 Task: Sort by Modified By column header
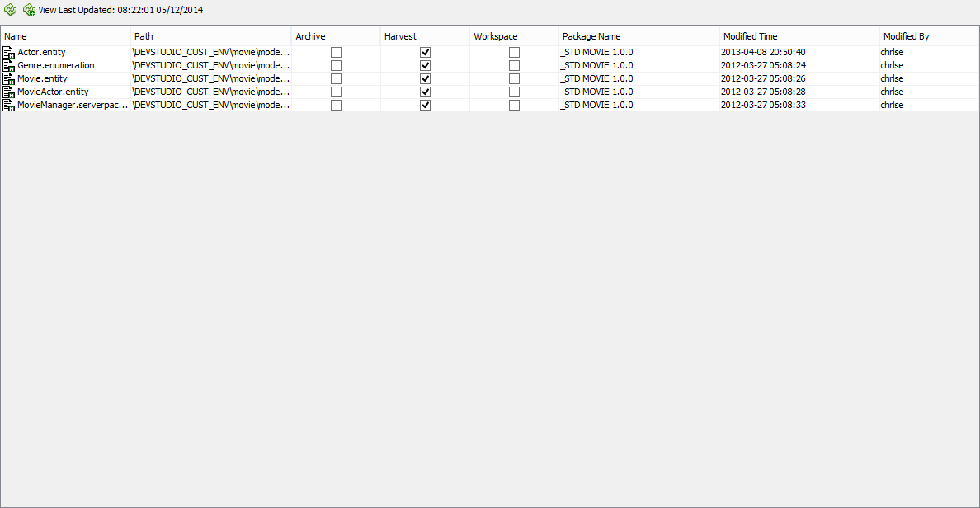[x=929, y=36]
